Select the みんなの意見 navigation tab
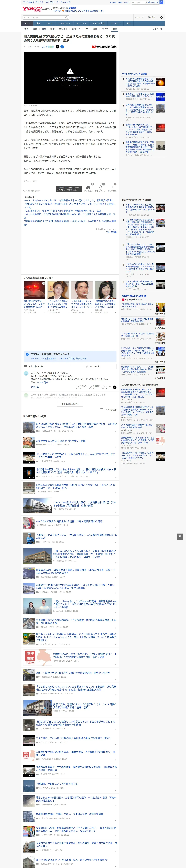Image resolution: width=186 pixels, height=868 pixels. pyautogui.click(x=98, y=24)
